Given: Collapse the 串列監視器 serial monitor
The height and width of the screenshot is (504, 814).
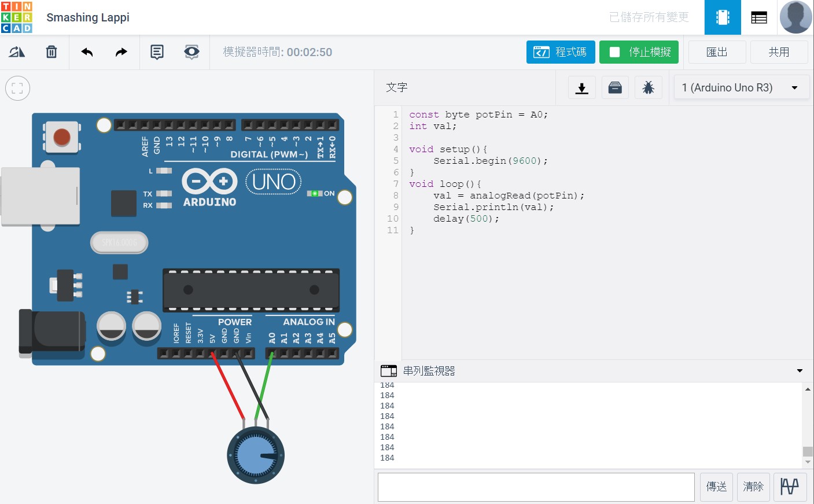Looking at the screenshot, I should pyautogui.click(x=800, y=371).
